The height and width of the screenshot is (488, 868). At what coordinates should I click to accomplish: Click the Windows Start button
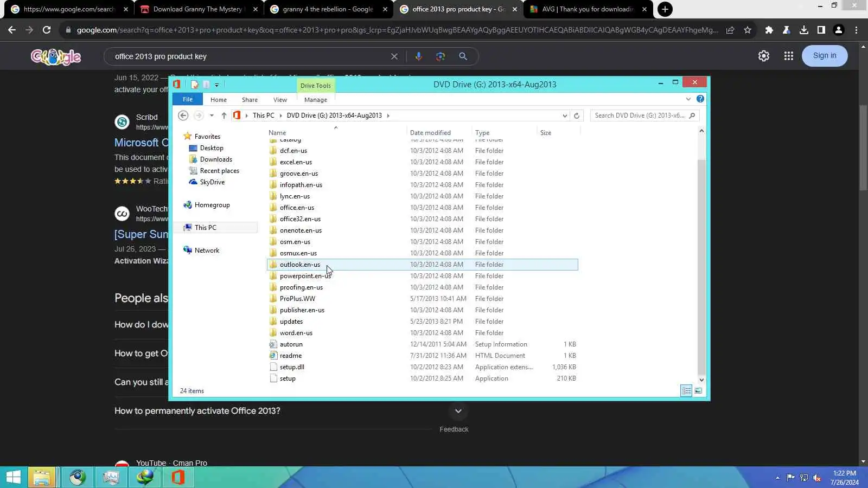[x=14, y=477]
